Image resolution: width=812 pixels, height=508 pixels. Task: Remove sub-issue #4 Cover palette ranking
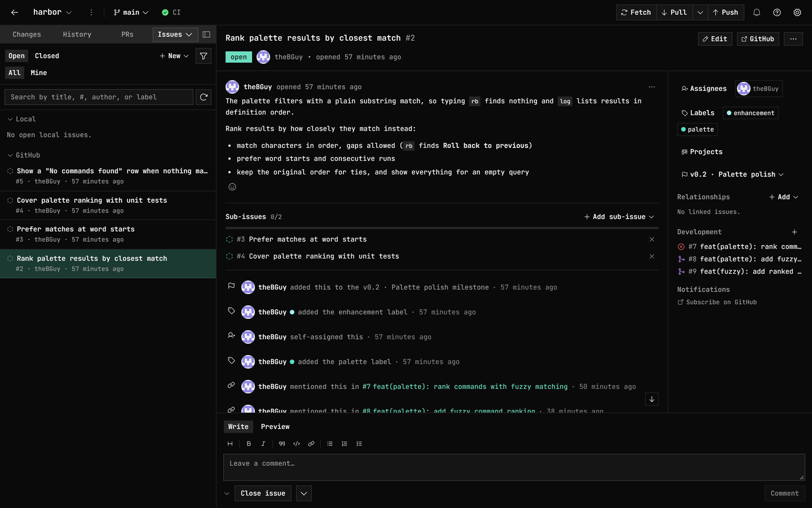[652, 256]
